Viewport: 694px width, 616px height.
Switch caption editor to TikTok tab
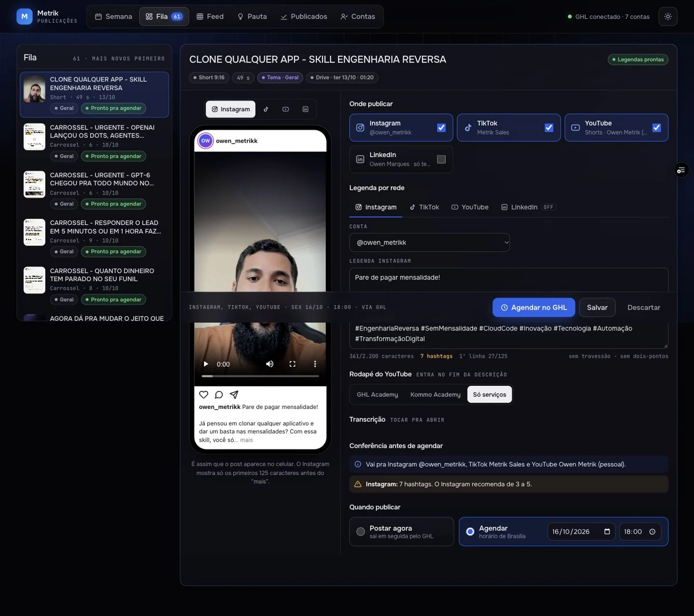[x=424, y=207]
